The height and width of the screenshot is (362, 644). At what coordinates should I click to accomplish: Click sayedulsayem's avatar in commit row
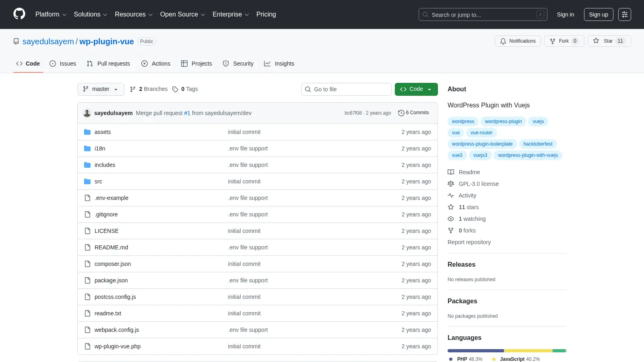pos(87,113)
